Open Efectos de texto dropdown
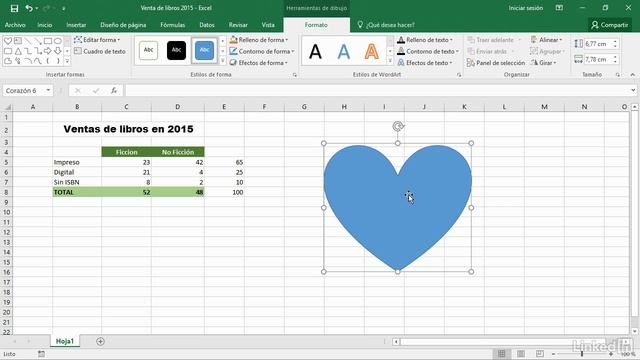 tap(425, 63)
